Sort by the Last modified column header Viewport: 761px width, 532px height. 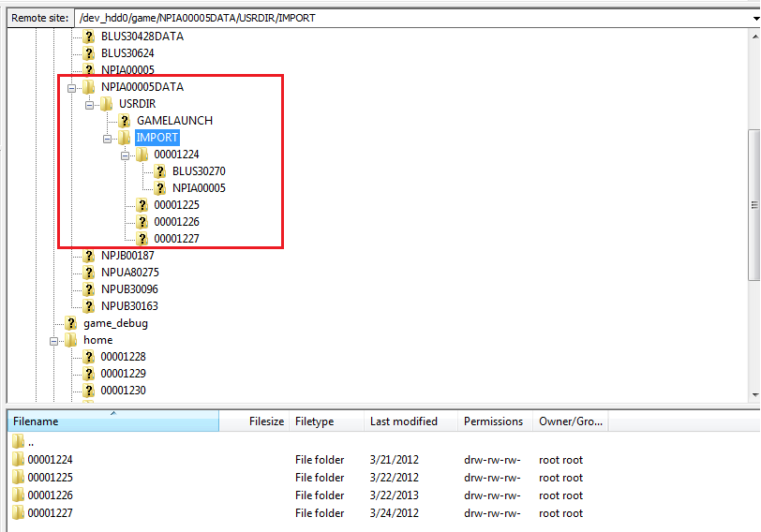(x=411, y=421)
